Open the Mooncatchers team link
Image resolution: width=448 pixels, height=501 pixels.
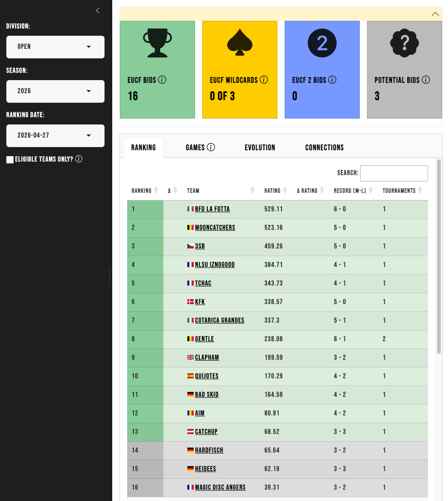pos(215,228)
